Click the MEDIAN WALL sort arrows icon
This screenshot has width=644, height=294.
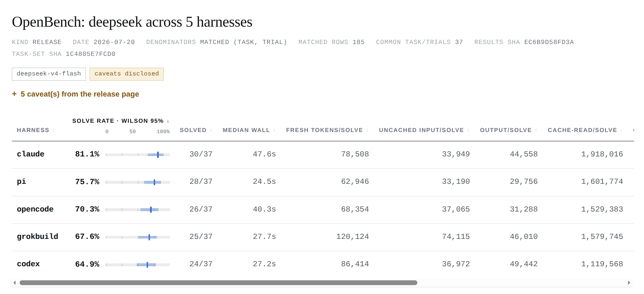pos(274,131)
